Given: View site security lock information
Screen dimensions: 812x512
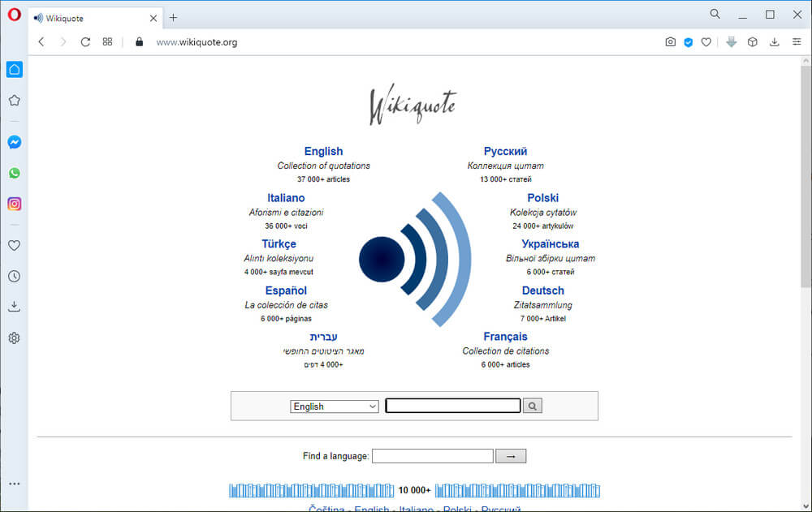Looking at the screenshot, I should [140, 42].
